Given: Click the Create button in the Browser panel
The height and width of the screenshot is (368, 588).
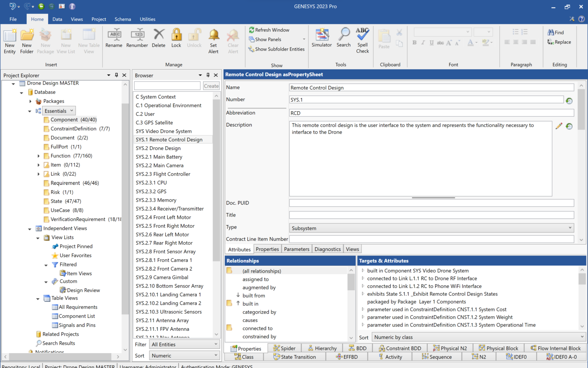Looking at the screenshot, I should pos(211,85).
